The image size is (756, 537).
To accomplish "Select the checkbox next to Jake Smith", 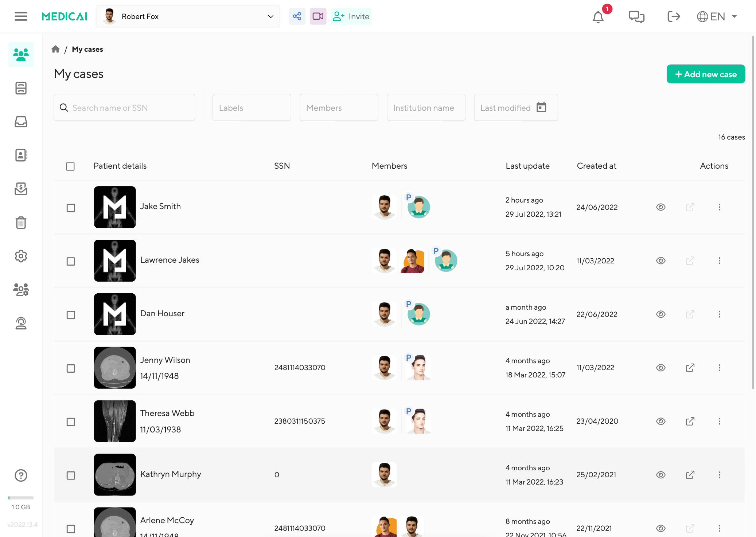I will [71, 207].
